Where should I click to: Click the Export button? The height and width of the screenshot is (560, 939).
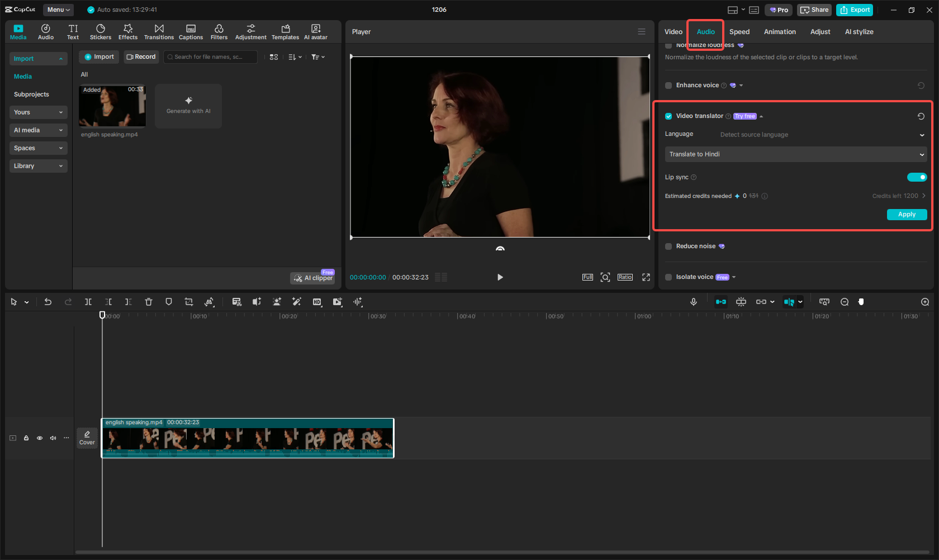click(x=855, y=10)
